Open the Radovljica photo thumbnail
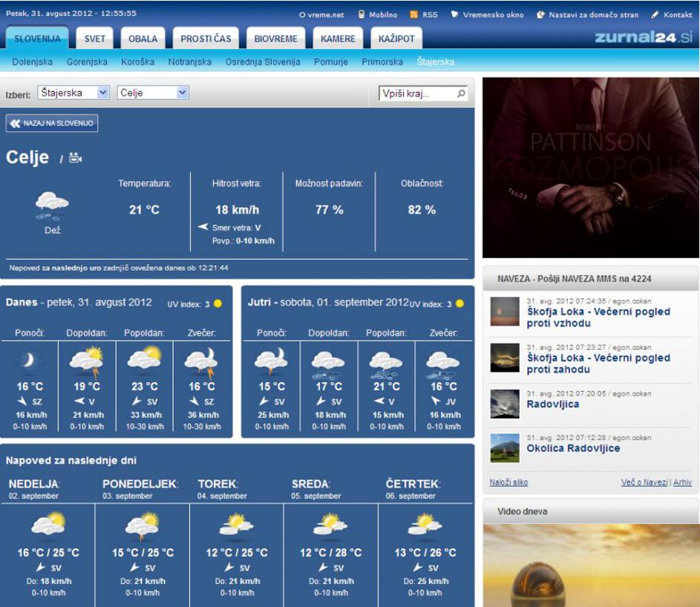Viewport: 700px width, 607px height. [x=505, y=404]
